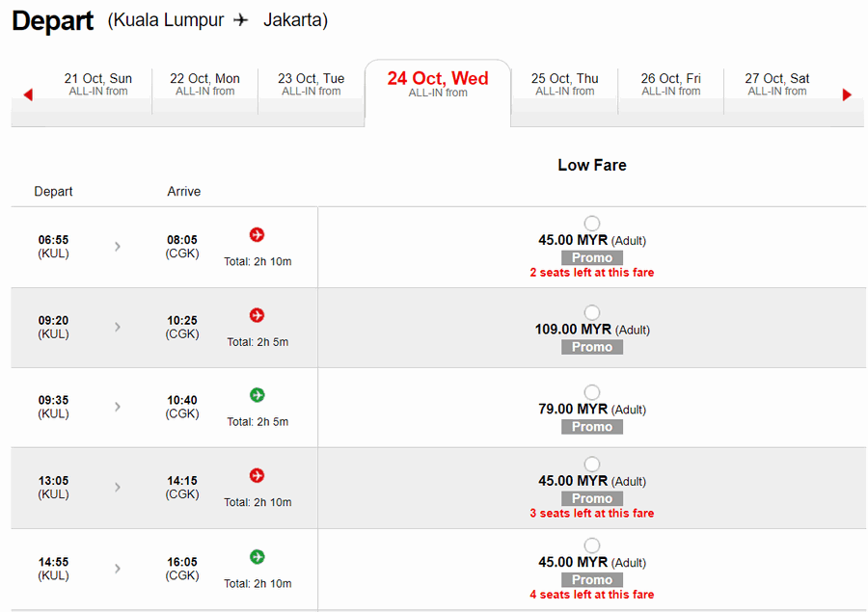Image resolution: width=868 pixels, height=612 pixels.
Task: Show later dates with the right red arrow
Action: point(847,94)
